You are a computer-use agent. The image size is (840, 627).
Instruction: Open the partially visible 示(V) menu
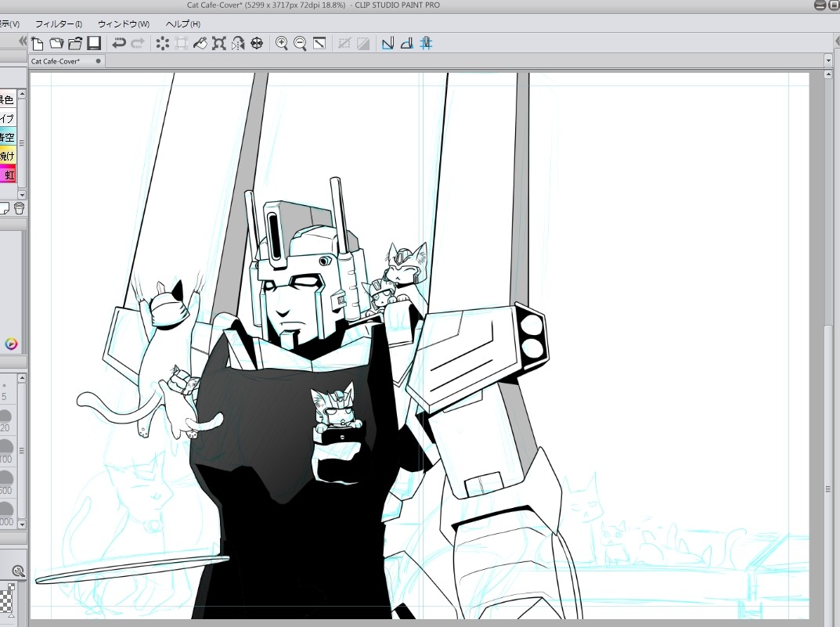(x=9, y=24)
